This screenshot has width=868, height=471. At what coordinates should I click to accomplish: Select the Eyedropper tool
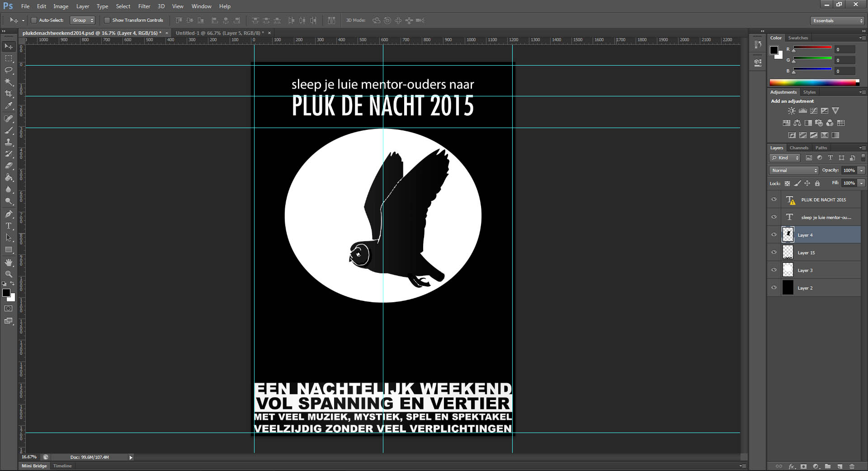pyautogui.click(x=9, y=106)
